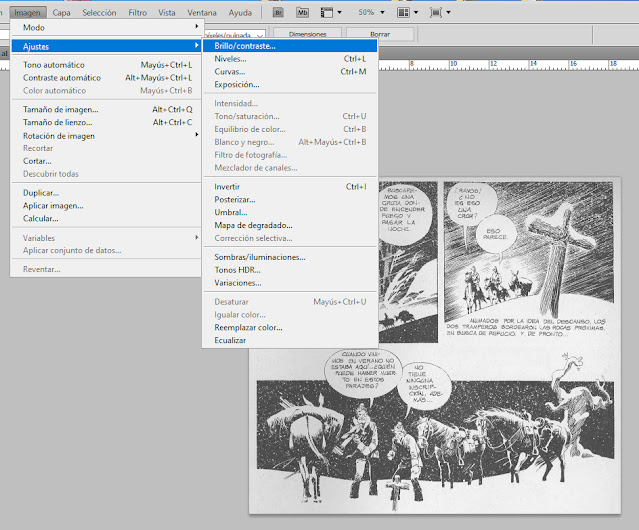Choose Mapa de degradado...
The width and height of the screenshot is (639, 530).
290,225
